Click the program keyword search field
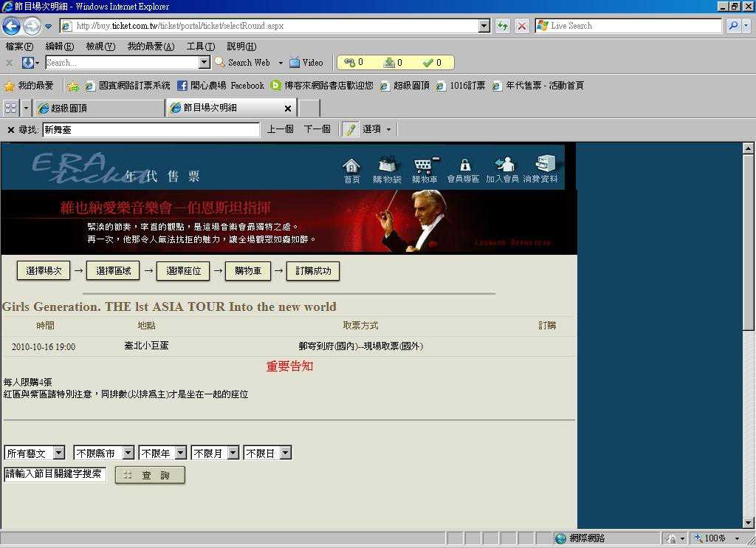This screenshot has height=548, width=756. 55,474
